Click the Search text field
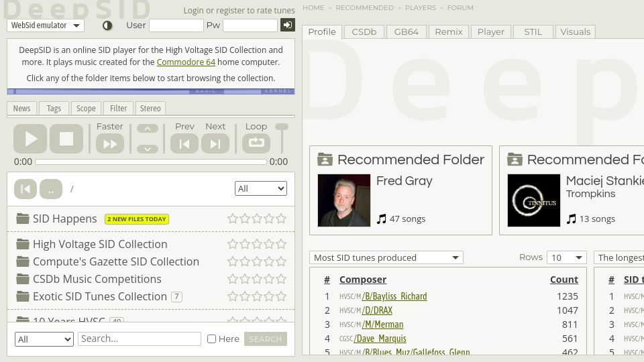This screenshot has width=644, height=362. (x=140, y=339)
